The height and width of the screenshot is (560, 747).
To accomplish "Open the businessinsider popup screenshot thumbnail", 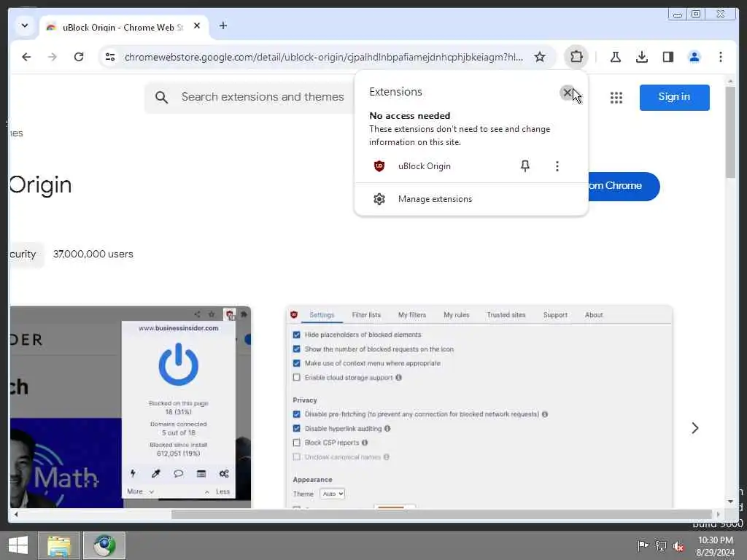I will 131,407.
